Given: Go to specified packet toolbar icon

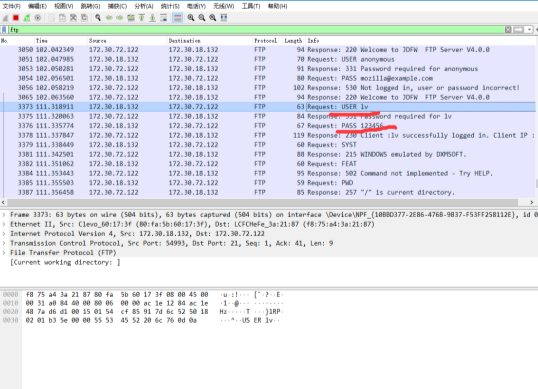Looking at the screenshot, I should [x=131, y=18].
